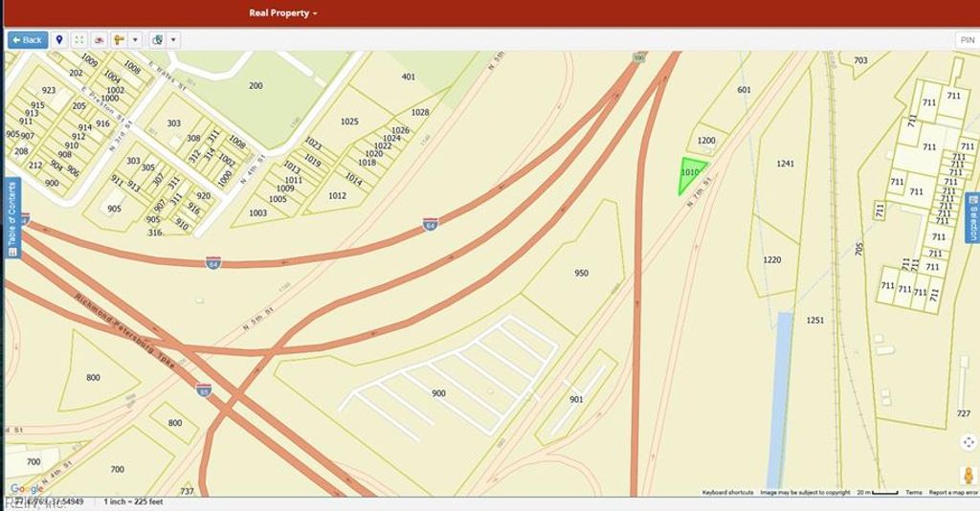Click the map pin locate icon
Viewport: 980px width, 511px height.
click(x=59, y=40)
